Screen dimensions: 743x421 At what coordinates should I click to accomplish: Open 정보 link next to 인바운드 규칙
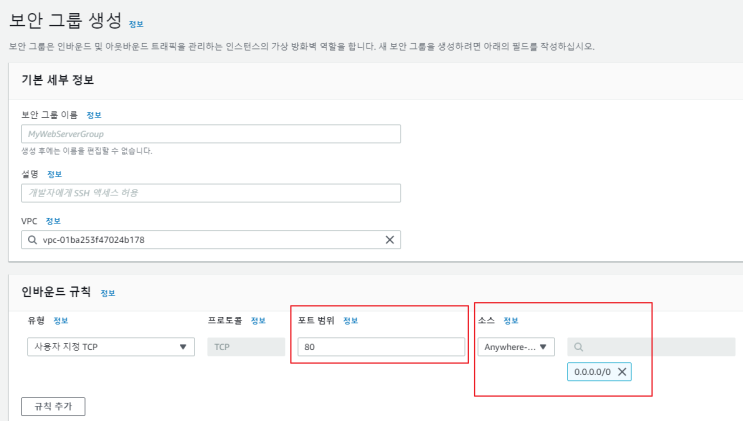[108, 293]
